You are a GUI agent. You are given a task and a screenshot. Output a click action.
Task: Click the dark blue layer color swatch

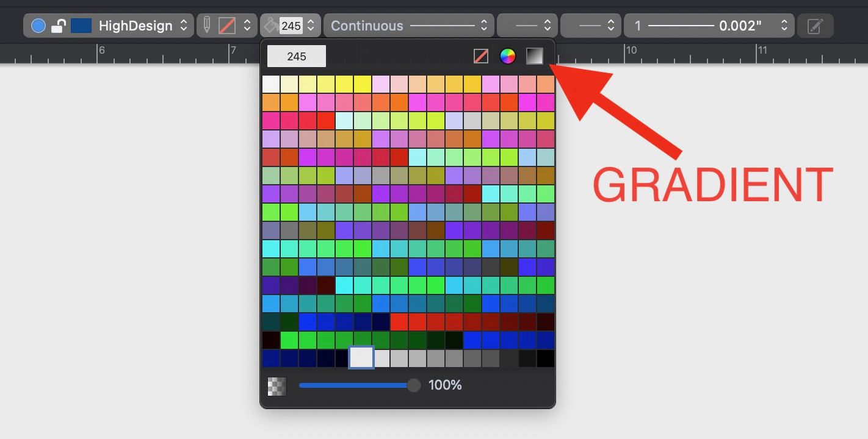click(81, 26)
